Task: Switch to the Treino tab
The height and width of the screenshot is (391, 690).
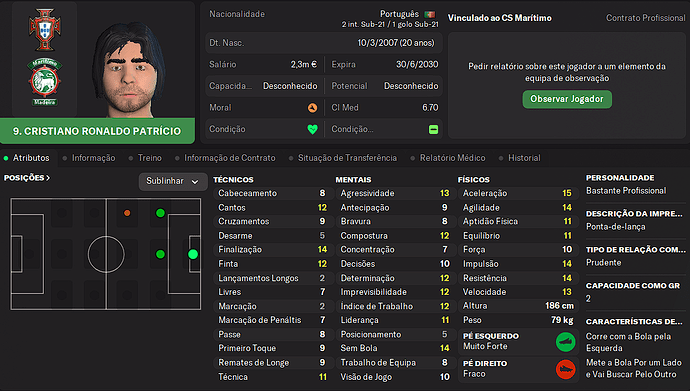Action: pyautogui.click(x=150, y=158)
